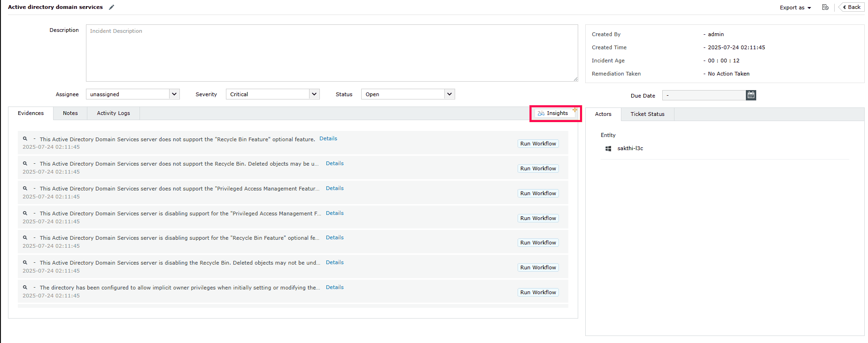Open the Ticket Status tab
Screen dimensions: 868x343
click(x=648, y=114)
